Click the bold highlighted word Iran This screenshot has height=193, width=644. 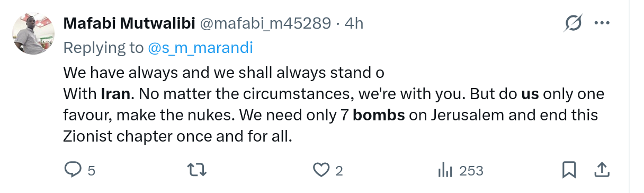tap(115, 94)
